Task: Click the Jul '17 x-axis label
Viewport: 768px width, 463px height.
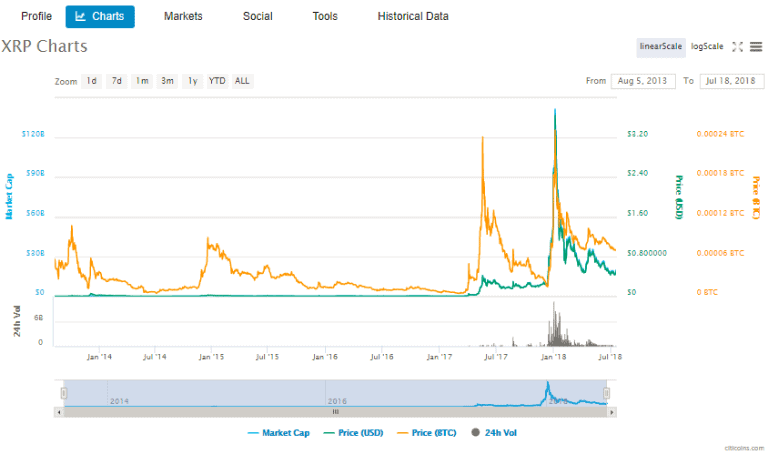Action: 496,357
